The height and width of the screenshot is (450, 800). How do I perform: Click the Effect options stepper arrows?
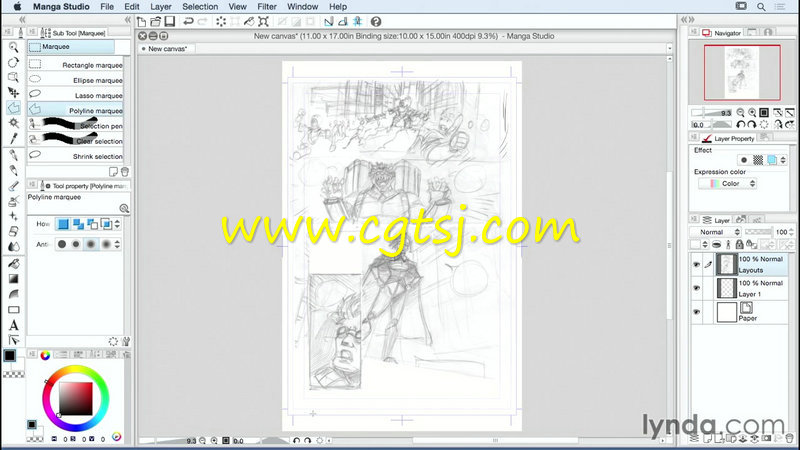(783, 160)
